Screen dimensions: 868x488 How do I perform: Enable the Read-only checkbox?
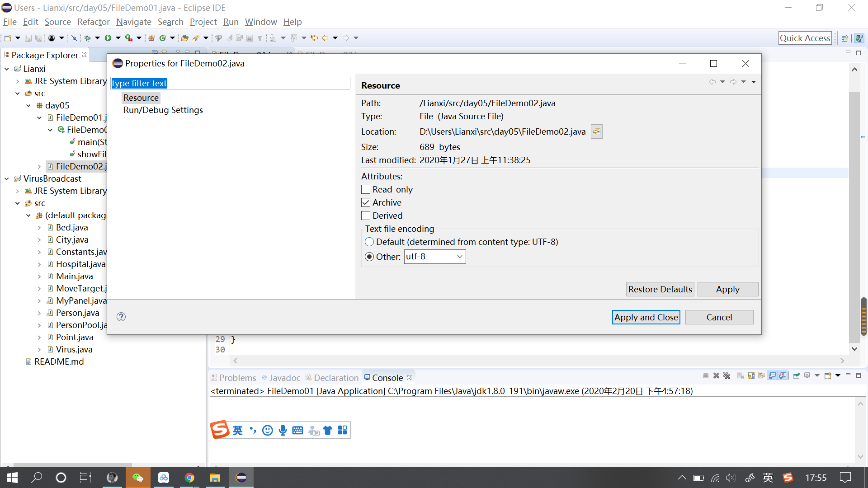click(x=366, y=190)
